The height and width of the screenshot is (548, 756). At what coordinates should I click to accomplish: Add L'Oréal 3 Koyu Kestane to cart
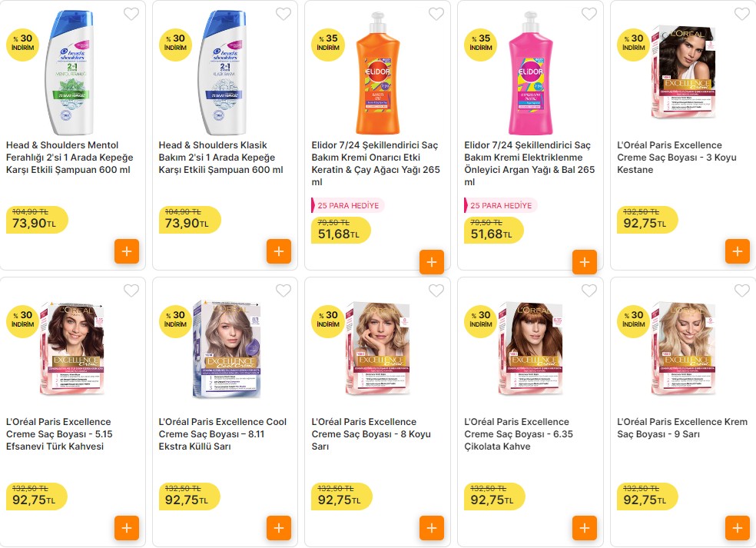click(x=737, y=251)
